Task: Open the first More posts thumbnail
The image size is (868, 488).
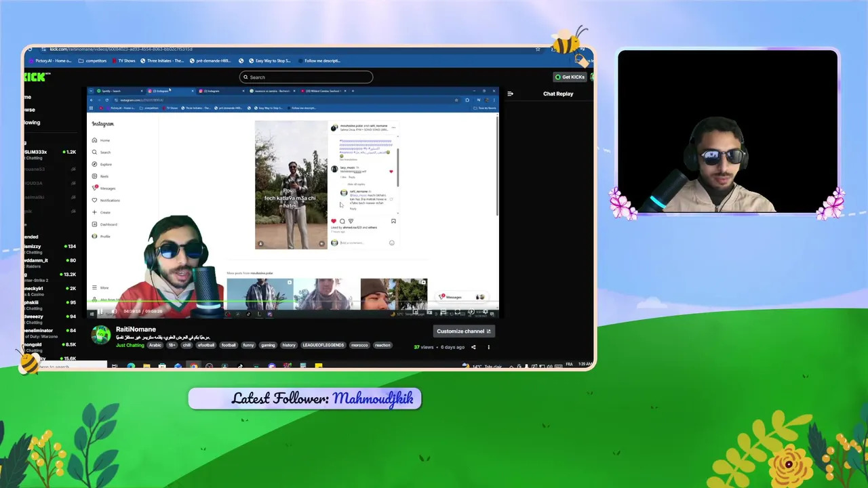Action: [x=260, y=294]
